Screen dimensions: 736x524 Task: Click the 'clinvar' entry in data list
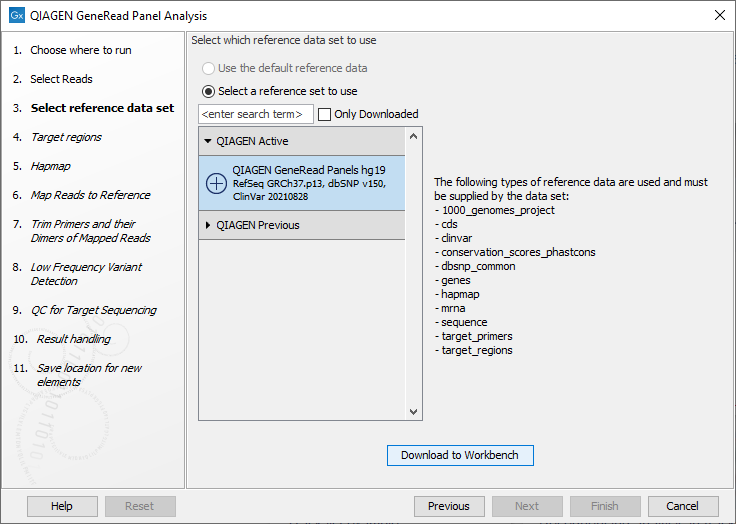pyautogui.click(x=456, y=238)
